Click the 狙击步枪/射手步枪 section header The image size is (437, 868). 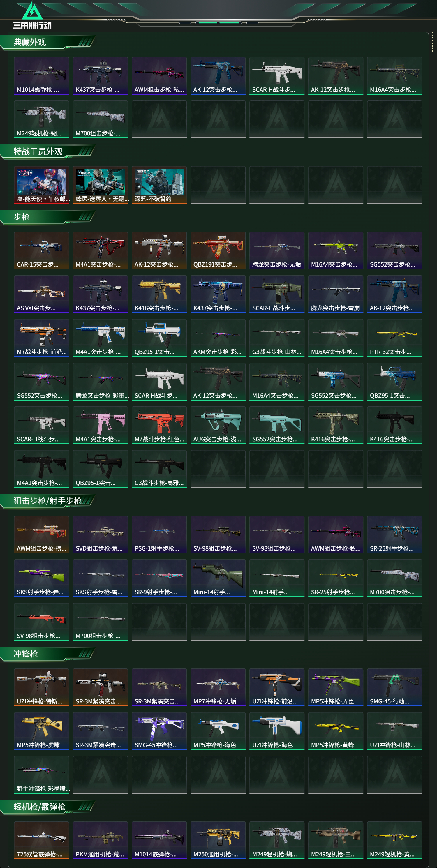click(x=47, y=501)
